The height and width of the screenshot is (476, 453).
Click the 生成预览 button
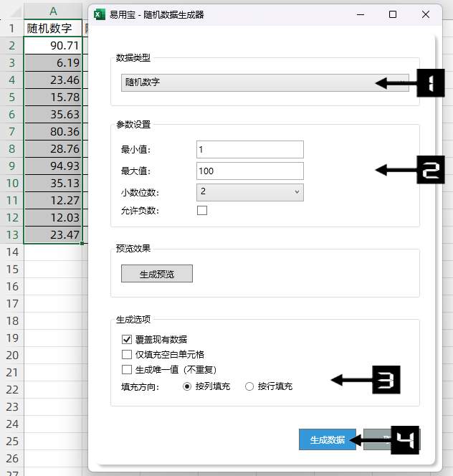[x=156, y=274]
